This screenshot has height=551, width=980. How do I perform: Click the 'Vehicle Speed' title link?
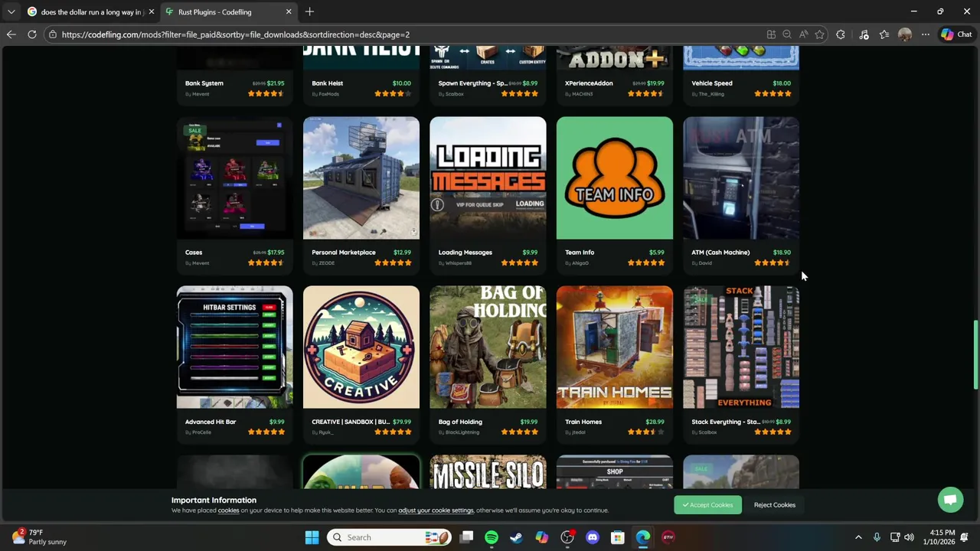click(712, 83)
